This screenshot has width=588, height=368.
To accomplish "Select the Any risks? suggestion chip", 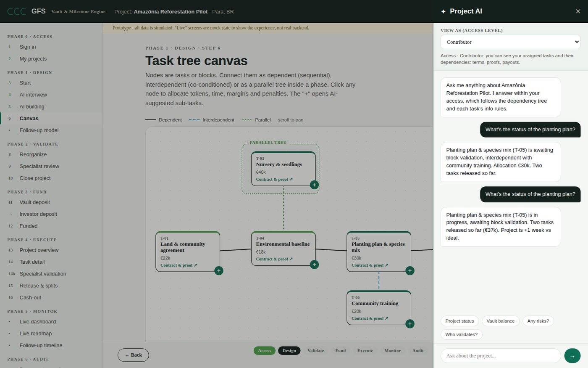I will tap(538, 321).
